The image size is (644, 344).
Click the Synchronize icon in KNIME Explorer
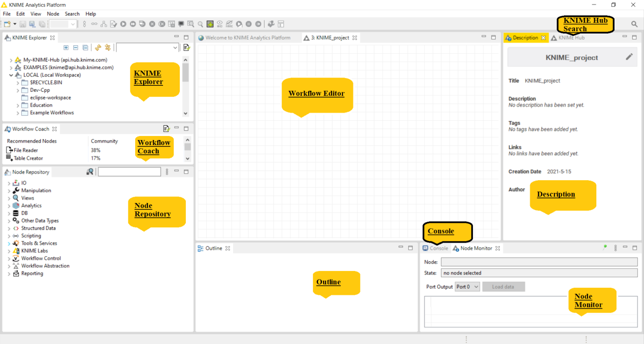tap(108, 48)
